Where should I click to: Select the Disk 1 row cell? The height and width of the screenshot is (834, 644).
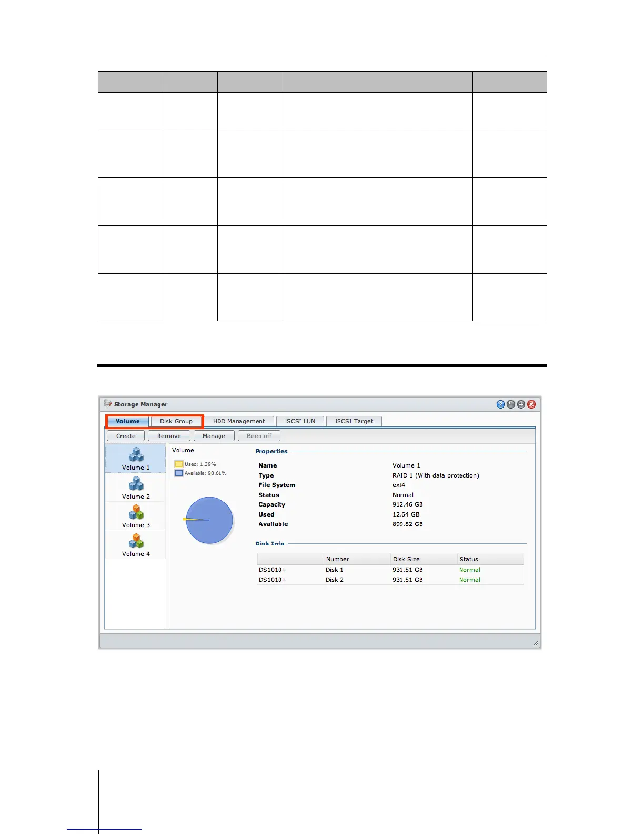point(335,570)
